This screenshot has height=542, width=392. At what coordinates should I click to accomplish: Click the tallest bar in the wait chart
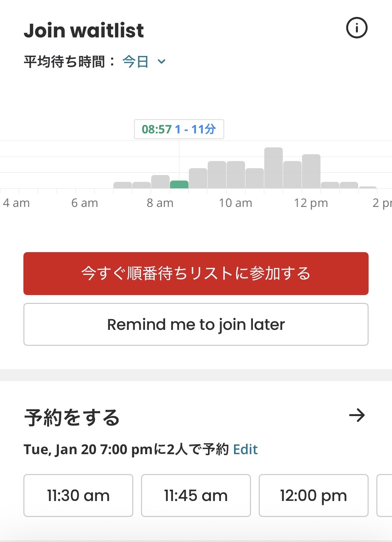click(x=273, y=168)
